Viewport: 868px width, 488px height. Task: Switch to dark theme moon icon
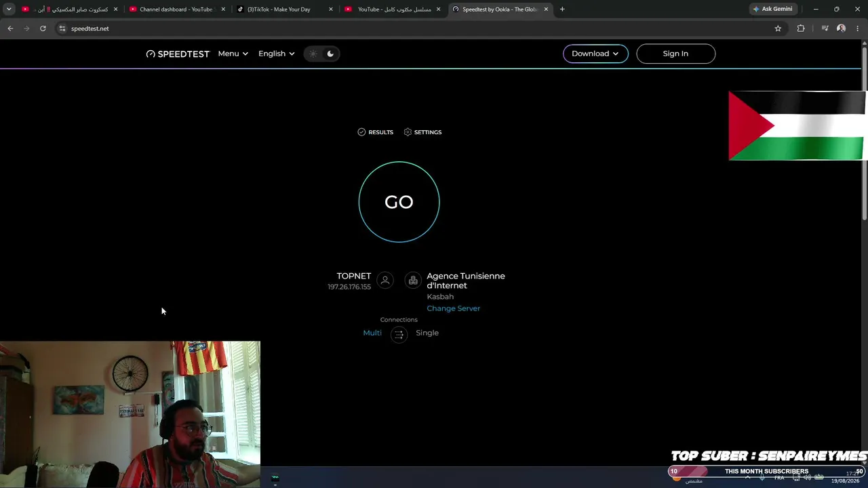click(330, 54)
